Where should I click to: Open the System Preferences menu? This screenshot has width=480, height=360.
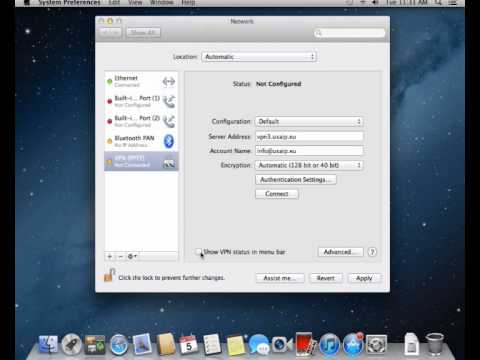coord(69,3)
